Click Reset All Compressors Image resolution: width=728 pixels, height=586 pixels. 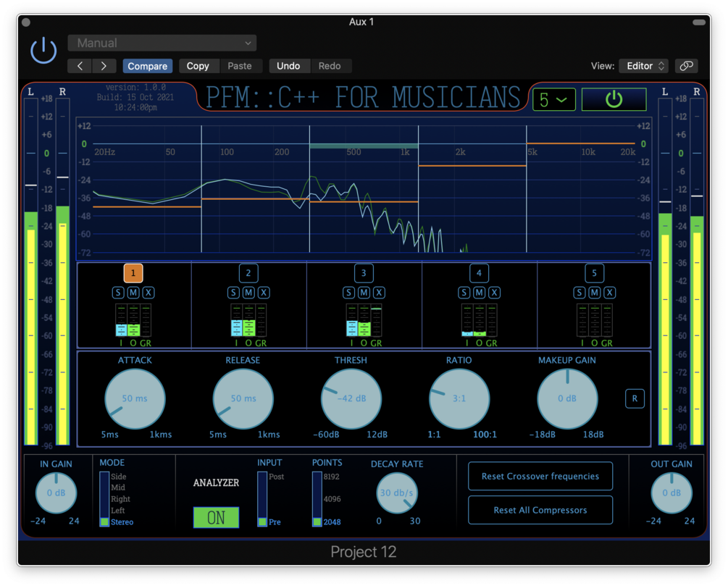540,510
